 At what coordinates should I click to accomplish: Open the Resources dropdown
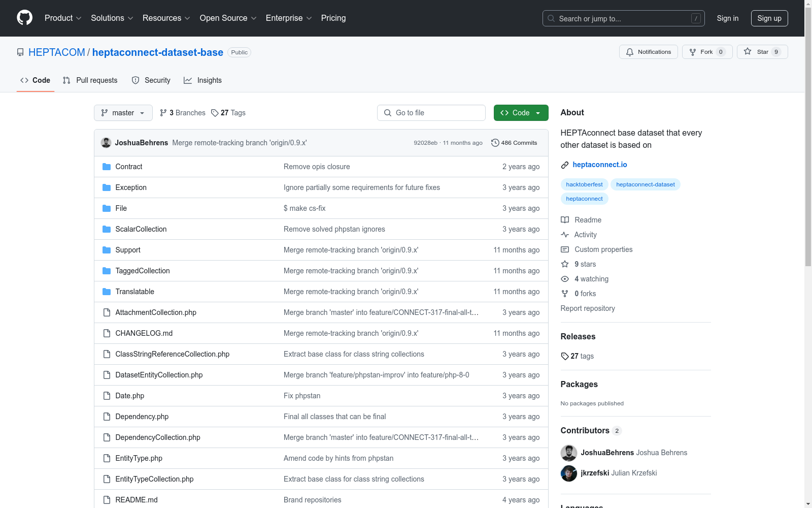coord(166,18)
